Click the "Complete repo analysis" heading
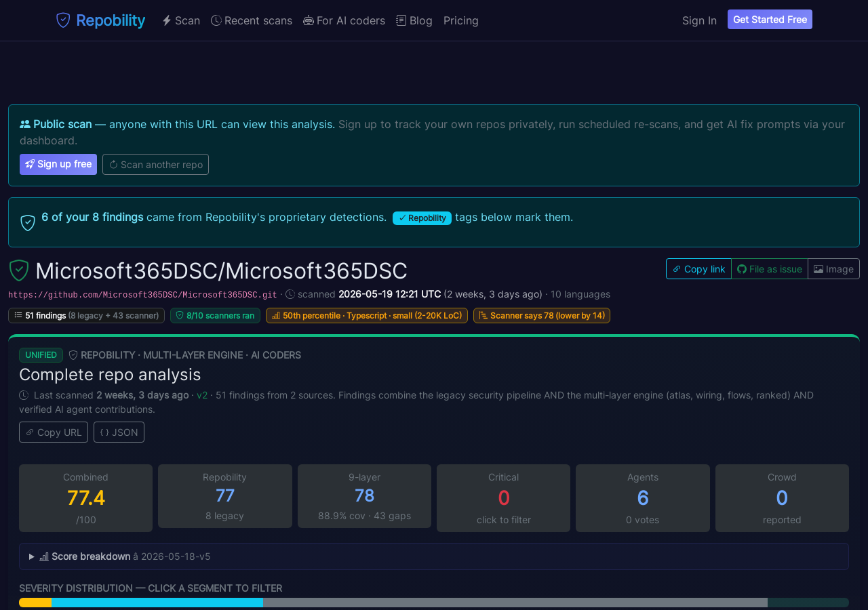This screenshot has height=610, width=868. 110,375
